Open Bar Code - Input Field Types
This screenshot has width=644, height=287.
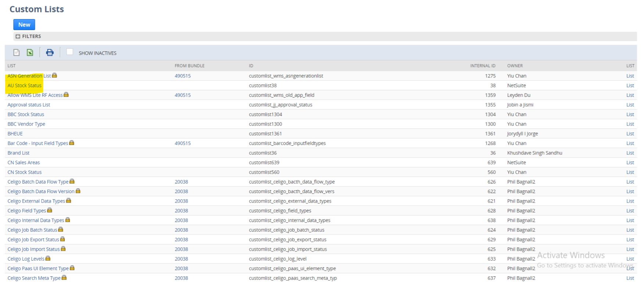point(37,143)
